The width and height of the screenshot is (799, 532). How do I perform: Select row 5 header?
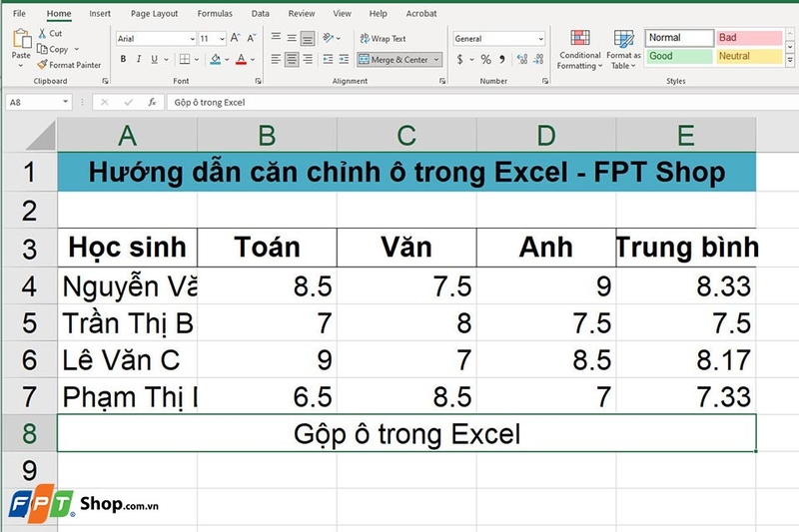(30, 322)
